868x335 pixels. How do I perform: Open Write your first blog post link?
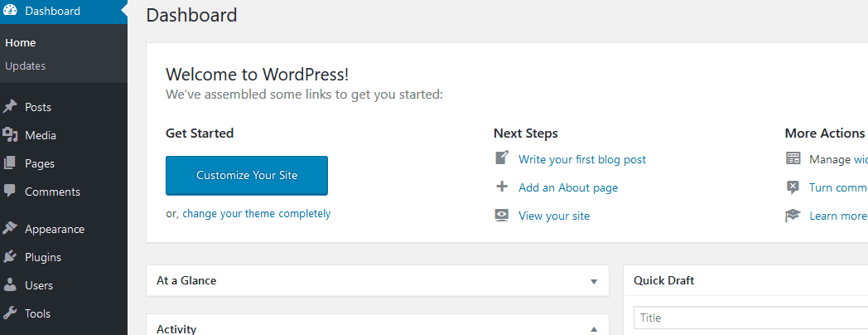tap(582, 160)
